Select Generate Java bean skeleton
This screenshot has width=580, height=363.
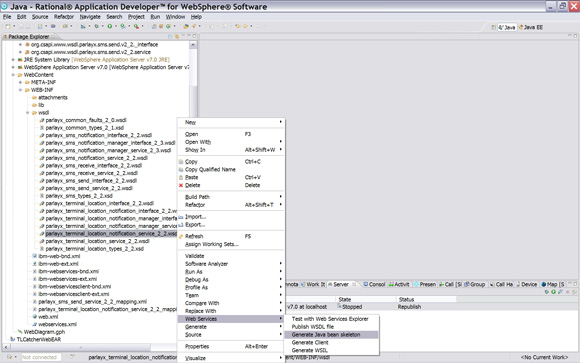[x=331, y=335]
